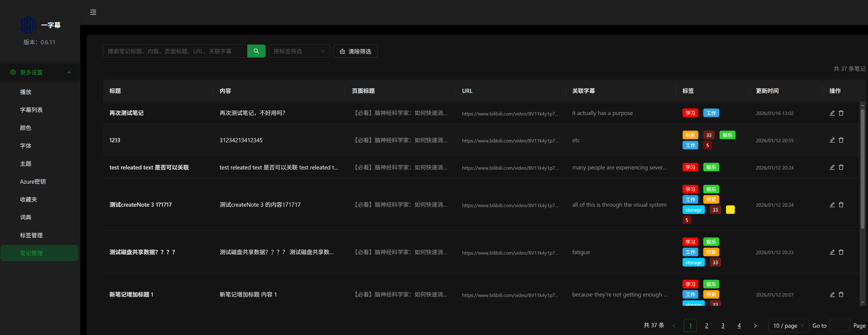Go to next page arrow

tap(755, 325)
